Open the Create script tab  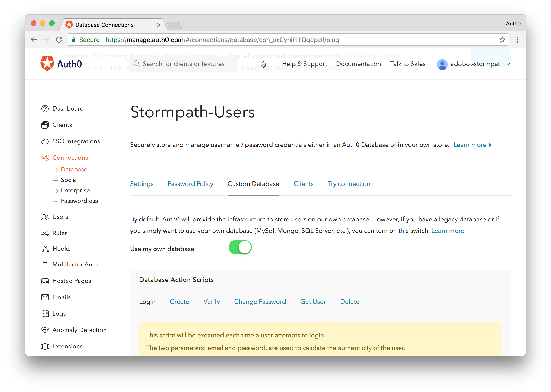pyautogui.click(x=179, y=302)
